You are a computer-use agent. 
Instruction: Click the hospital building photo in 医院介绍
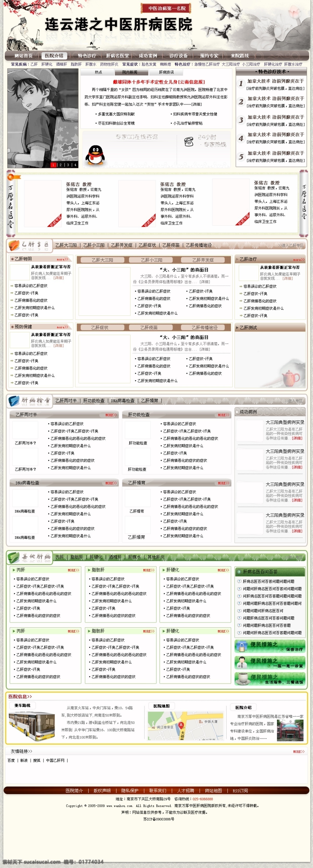pyautogui.click(x=290, y=730)
